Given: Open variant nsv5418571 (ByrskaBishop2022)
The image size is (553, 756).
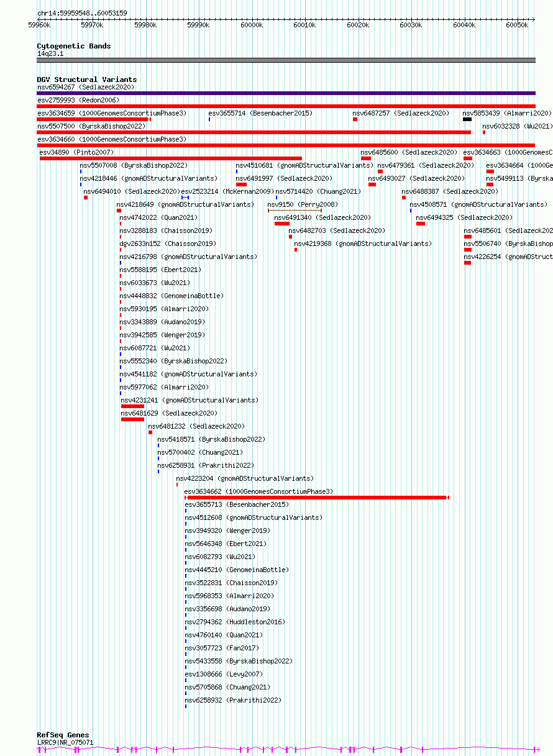Looking at the screenshot, I should [211, 439].
